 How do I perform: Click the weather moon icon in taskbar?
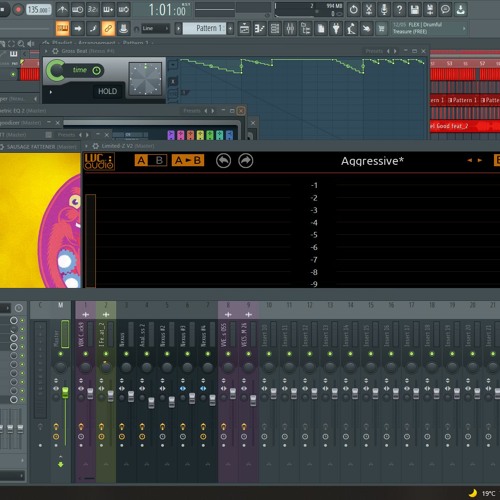473,493
